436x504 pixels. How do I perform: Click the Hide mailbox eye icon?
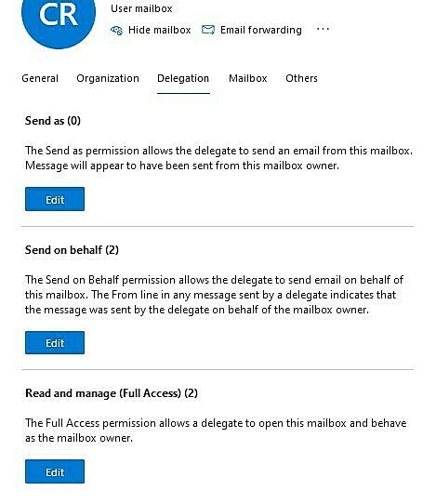click(x=116, y=30)
